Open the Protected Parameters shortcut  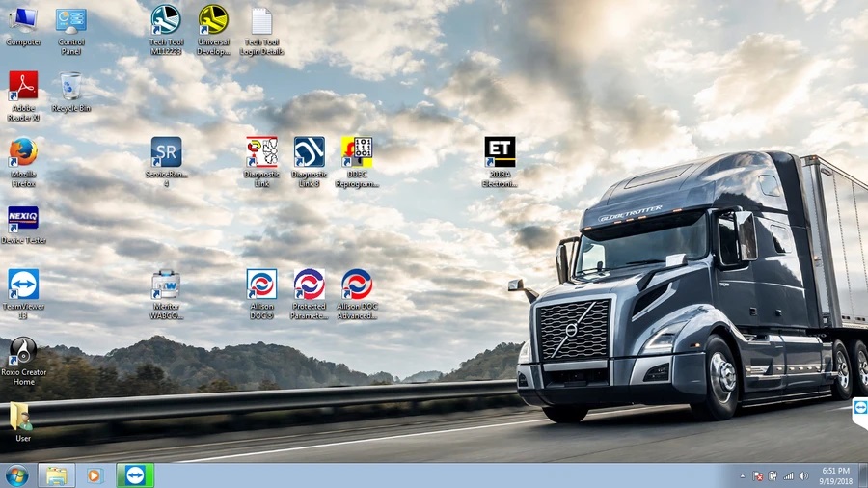click(309, 285)
